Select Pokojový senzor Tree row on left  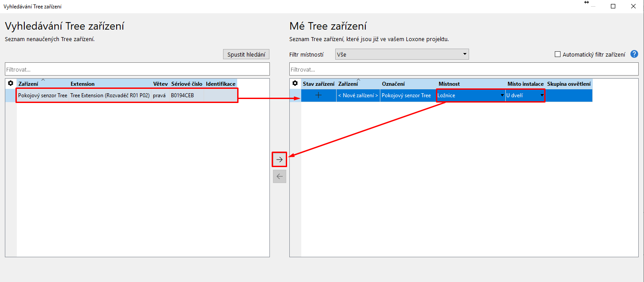pos(42,95)
